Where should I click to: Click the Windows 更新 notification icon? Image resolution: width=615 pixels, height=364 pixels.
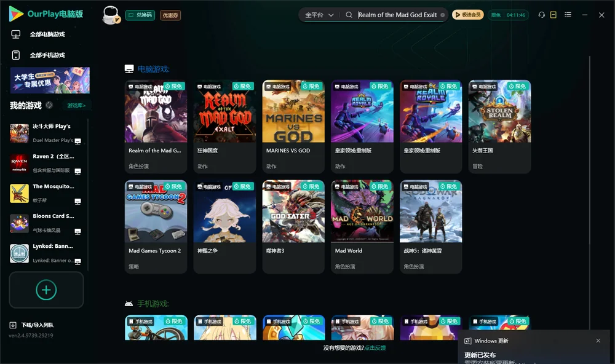coord(467,341)
